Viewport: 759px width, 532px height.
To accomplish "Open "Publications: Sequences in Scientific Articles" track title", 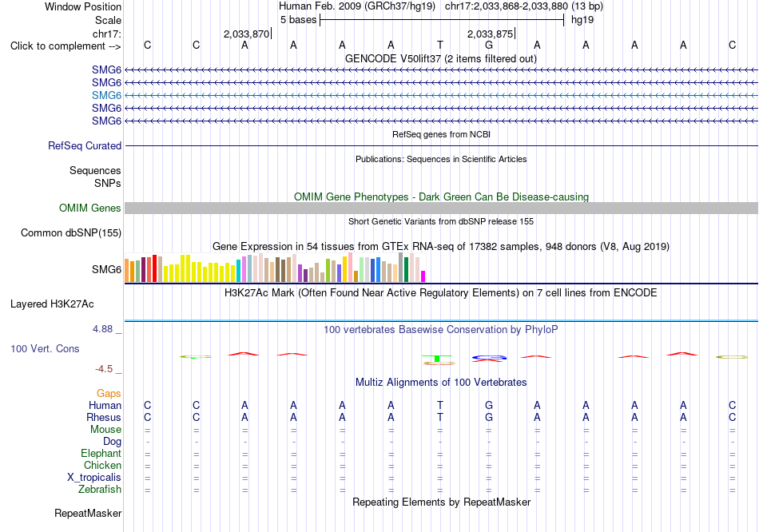I will coord(441,159).
